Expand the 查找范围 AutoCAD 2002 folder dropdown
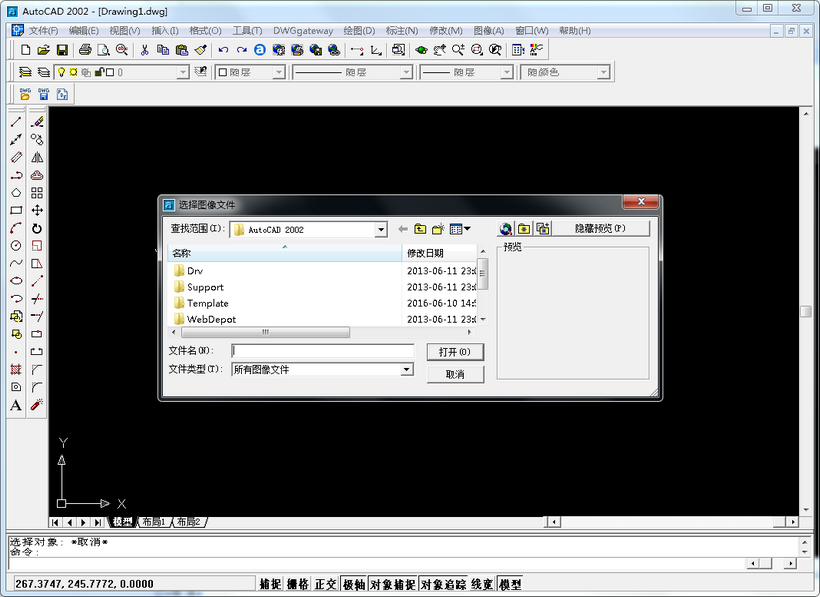 coord(381,229)
